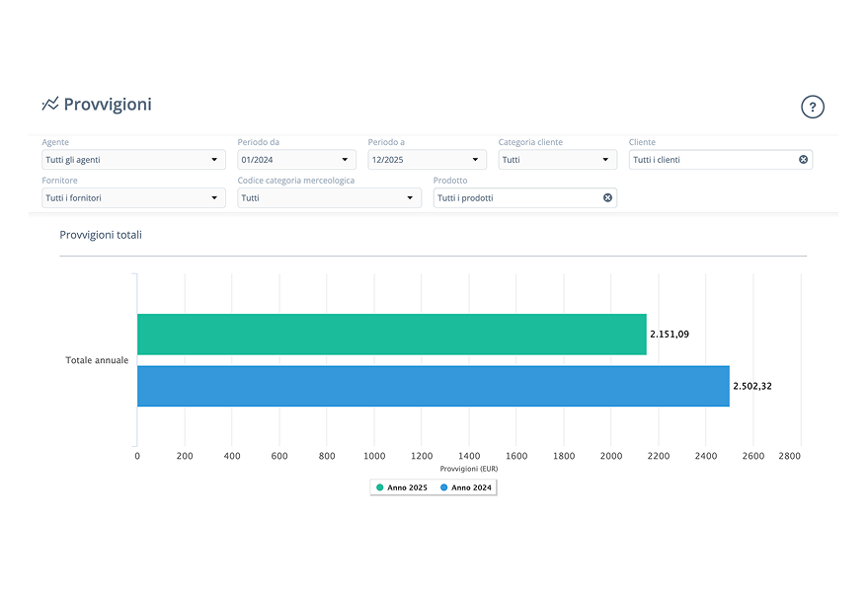Expand the Periodo da date dropdown
The width and height of the screenshot is (868, 598).
pyautogui.click(x=296, y=160)
